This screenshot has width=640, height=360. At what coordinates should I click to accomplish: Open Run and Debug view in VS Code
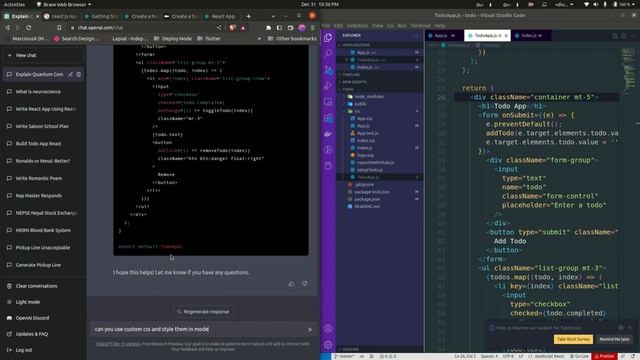[328, 86]
